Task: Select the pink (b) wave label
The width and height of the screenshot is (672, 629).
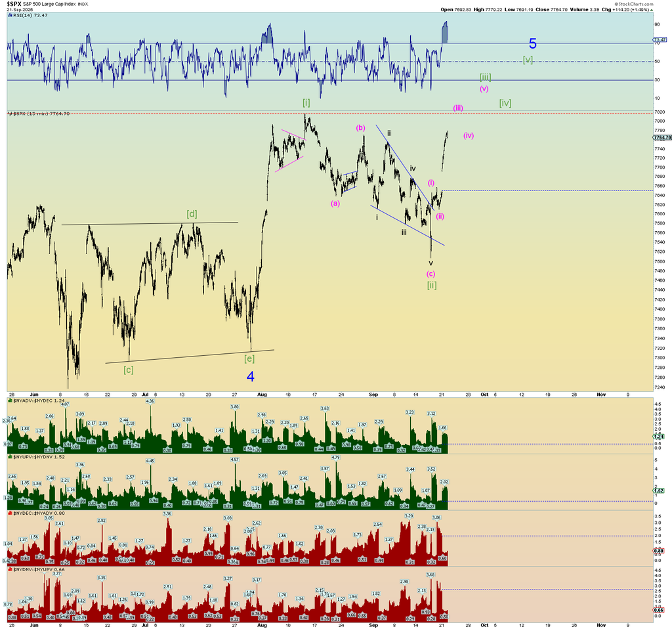Action: tap(360, 128)
